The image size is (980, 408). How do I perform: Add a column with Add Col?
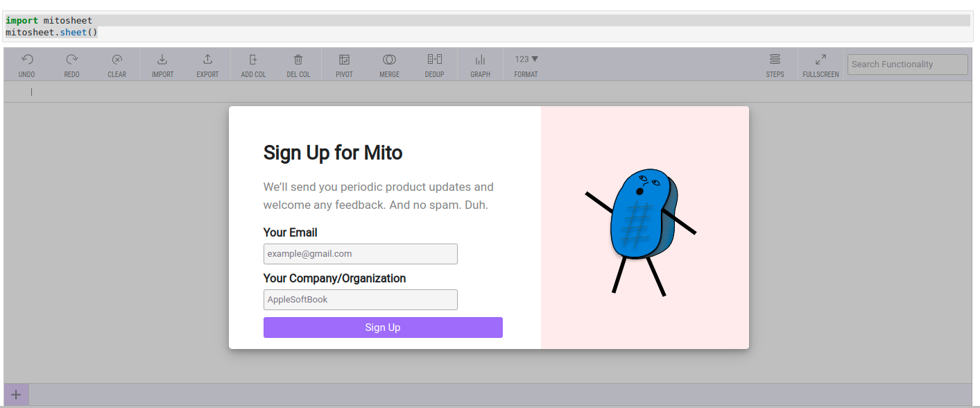click(x=253, y=60)
